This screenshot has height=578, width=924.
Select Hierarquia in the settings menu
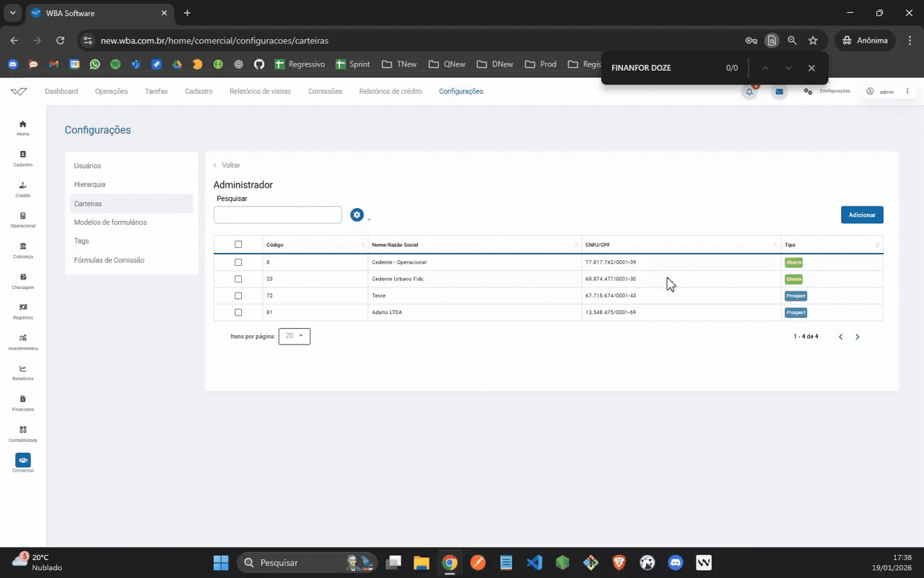click(90, 185)
